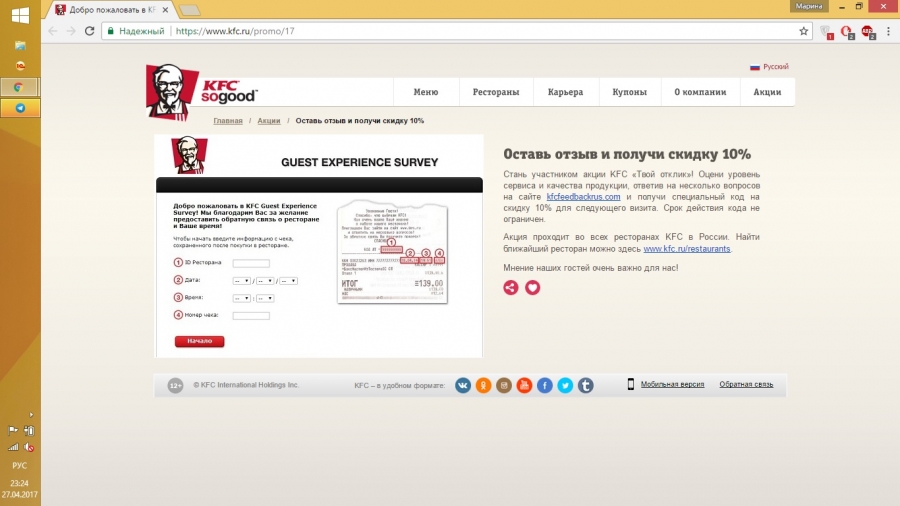900x506 pixels.
Task: Open the YouTube social icon
Action: (524, 386)
